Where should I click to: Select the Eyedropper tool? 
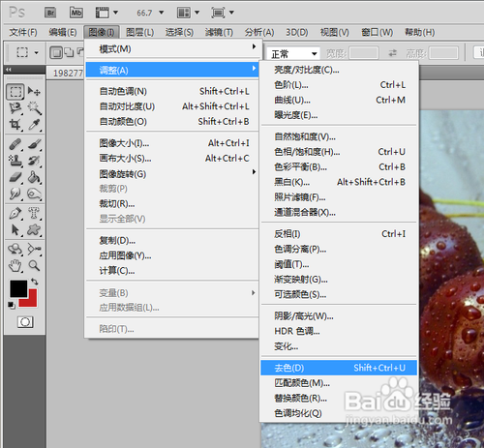(34, 125)
